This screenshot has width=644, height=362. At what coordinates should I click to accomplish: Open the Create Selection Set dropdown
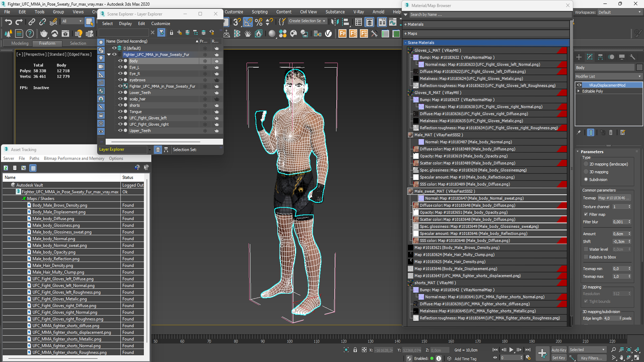[307, 21]
